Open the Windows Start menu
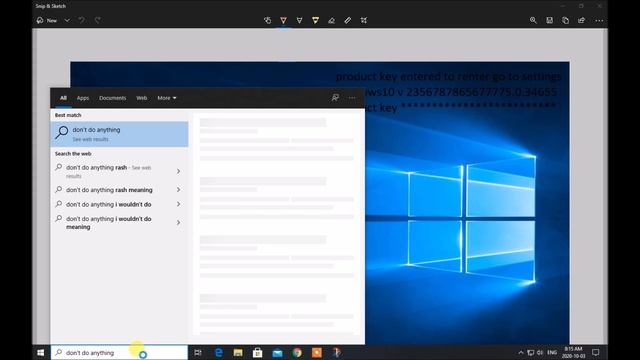 tap(41, 353)
